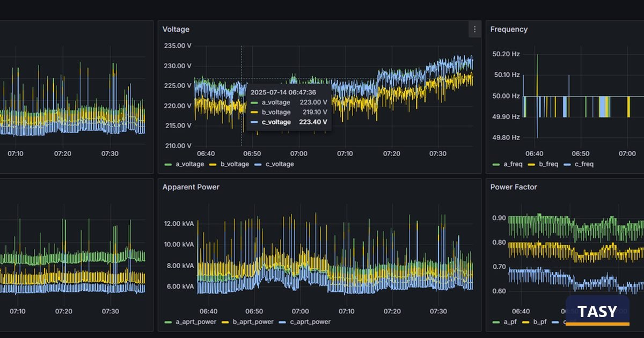Open the Voltage panel three-dot menu
This screenshot has height=338, width=644.
(x=474, y=30)
